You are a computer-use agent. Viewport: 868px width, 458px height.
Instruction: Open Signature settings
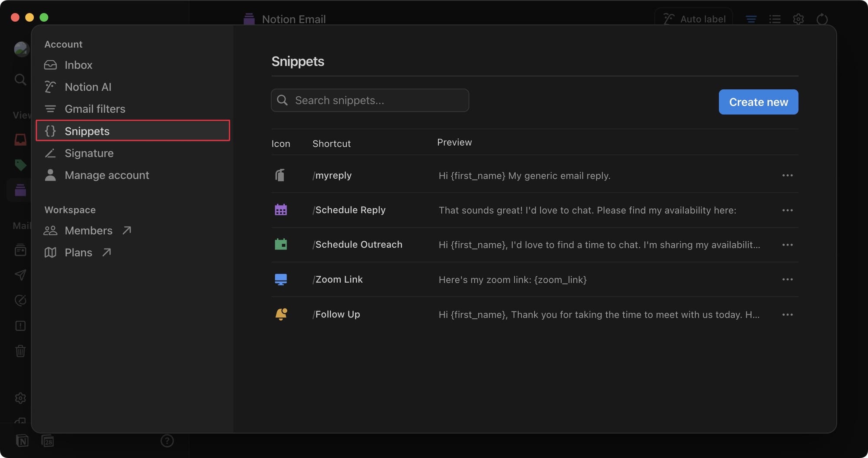click(x=133, y=153)
